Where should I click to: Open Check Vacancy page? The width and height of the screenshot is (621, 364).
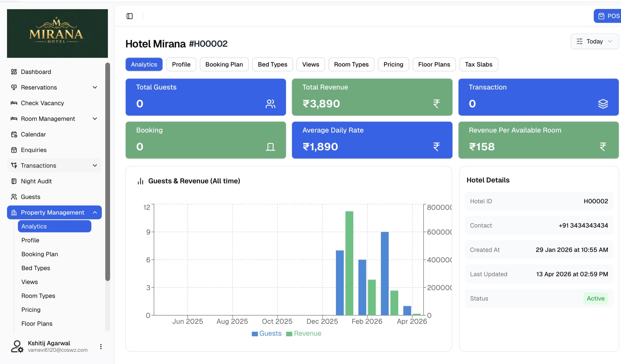tap(54, 103)
